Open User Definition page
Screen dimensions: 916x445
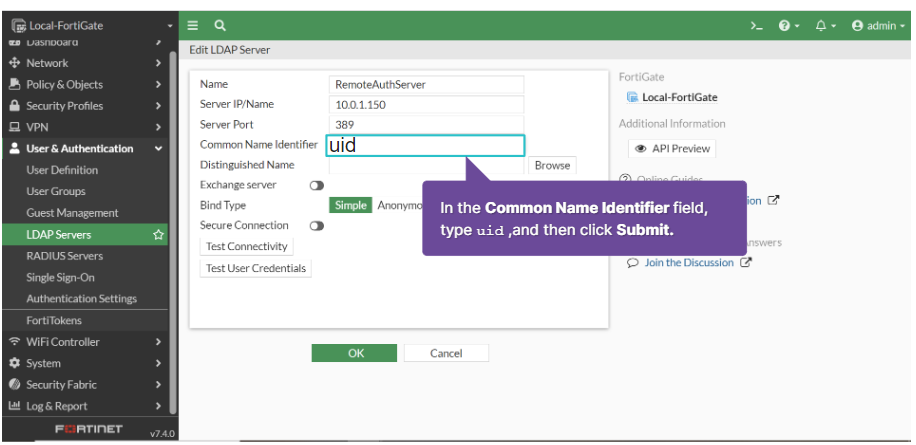click(62, 170)
